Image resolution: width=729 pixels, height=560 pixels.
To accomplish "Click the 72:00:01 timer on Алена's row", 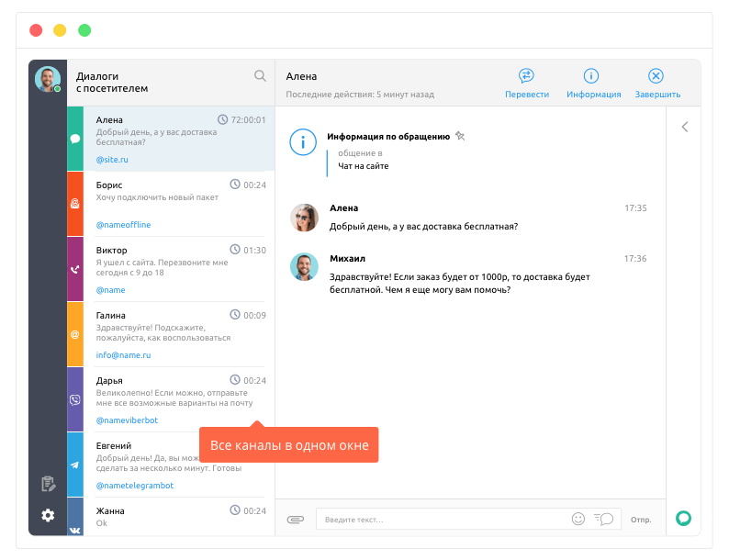I will tap(248, 120).
